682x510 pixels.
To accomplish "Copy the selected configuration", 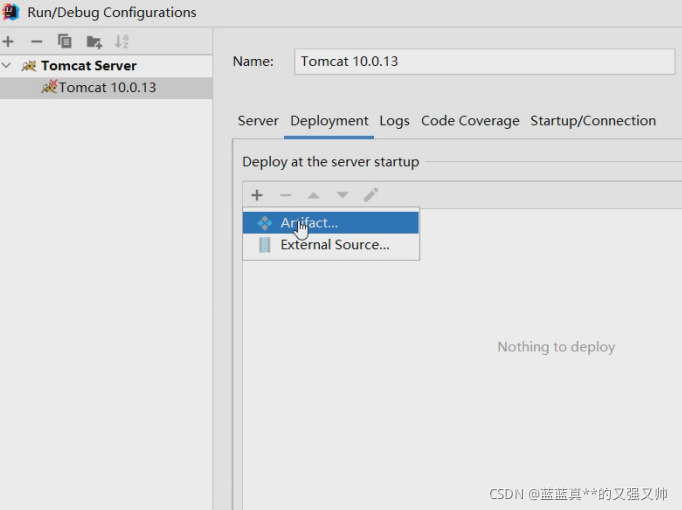I will click(x=65, y=41).
